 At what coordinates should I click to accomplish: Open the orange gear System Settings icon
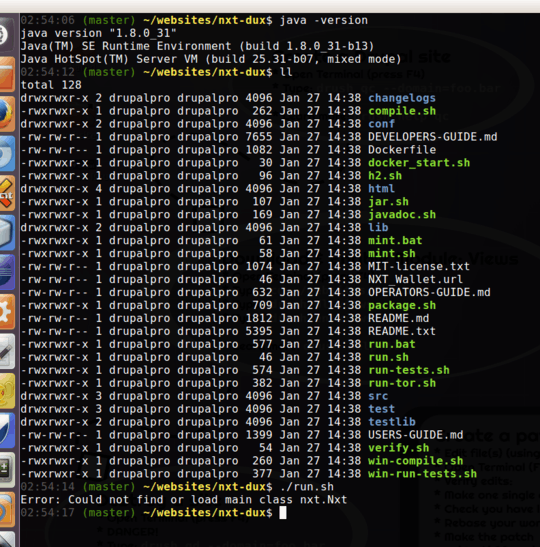(x=6, y=312)
